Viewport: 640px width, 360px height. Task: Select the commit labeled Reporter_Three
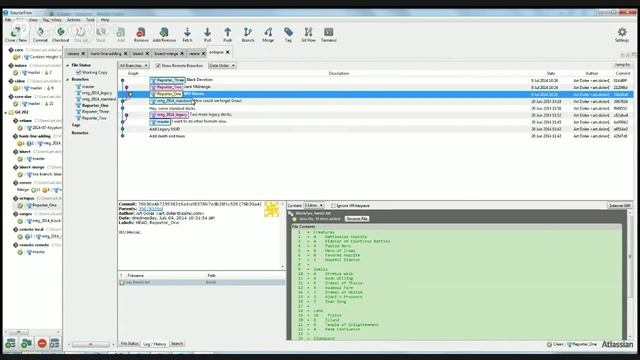click(x=375, y=80)
